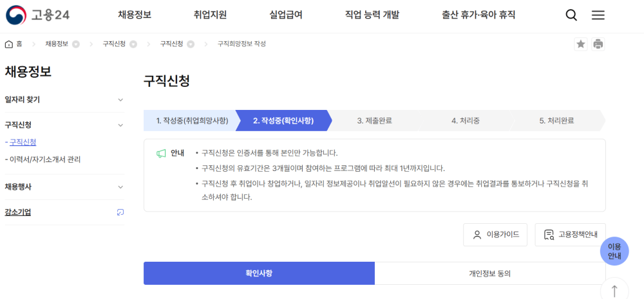This screenshot has height=299, width=644.
Task: Click the 홈 breadcrumb text
Action: click(19, 44)
